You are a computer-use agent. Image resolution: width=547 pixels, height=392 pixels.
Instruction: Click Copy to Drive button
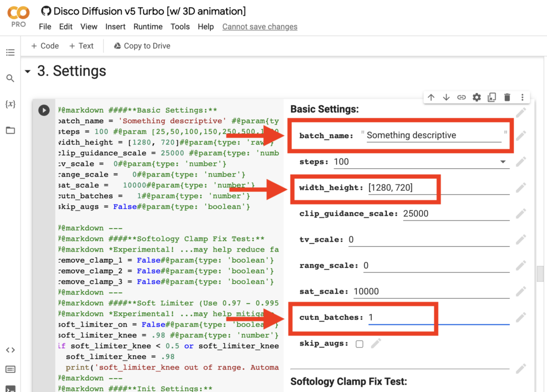pyautogui.click(x=142, y=46)
